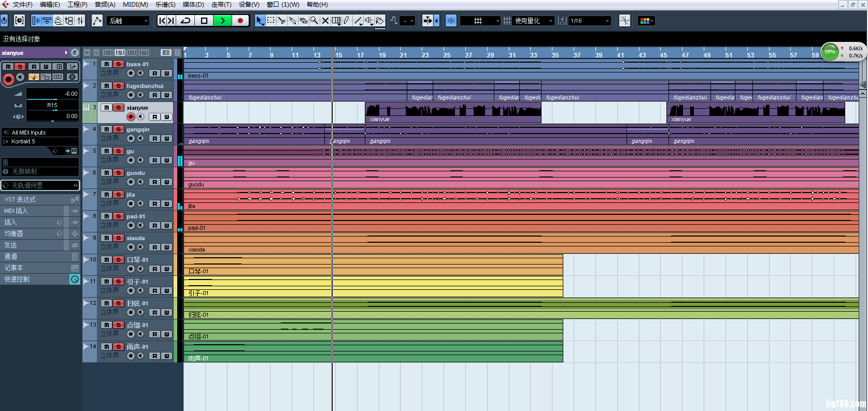Toggle global solo [S] button in track list
This screenshot has width=868, height=411.
120,53
